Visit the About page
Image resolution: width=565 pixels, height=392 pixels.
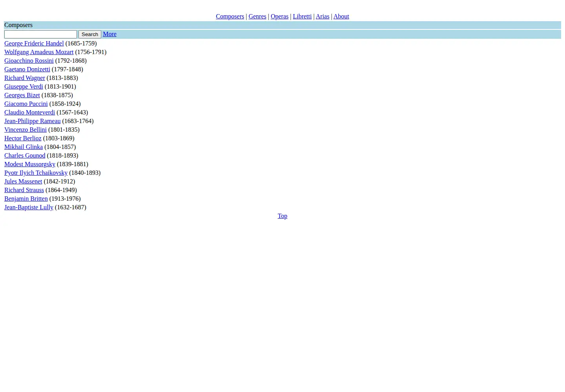click(x=341, y=16)
